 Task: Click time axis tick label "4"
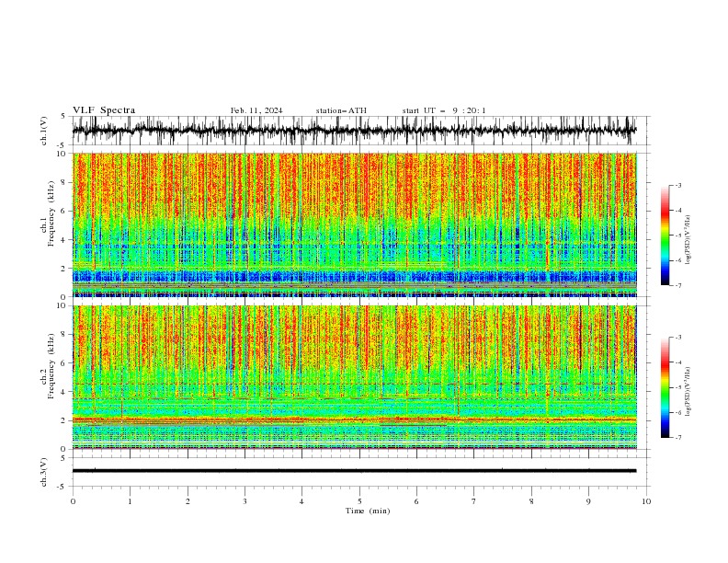point(301,501)
